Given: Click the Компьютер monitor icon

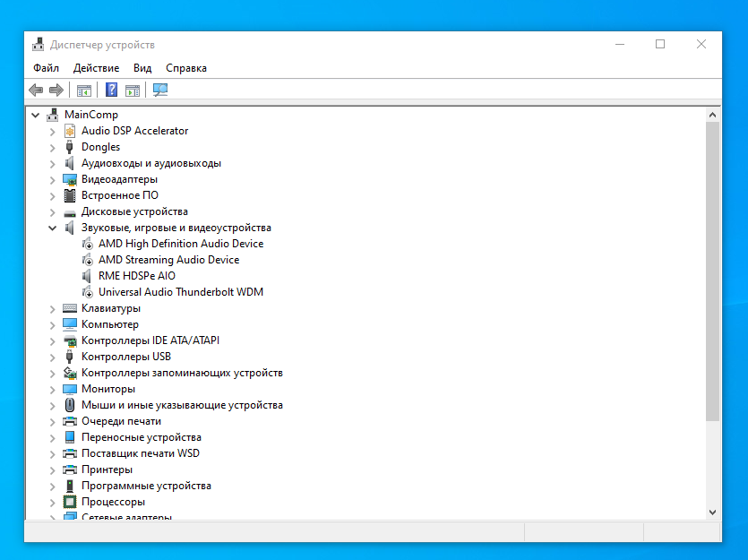Looking at the screenshot, I should pos(70,324).
